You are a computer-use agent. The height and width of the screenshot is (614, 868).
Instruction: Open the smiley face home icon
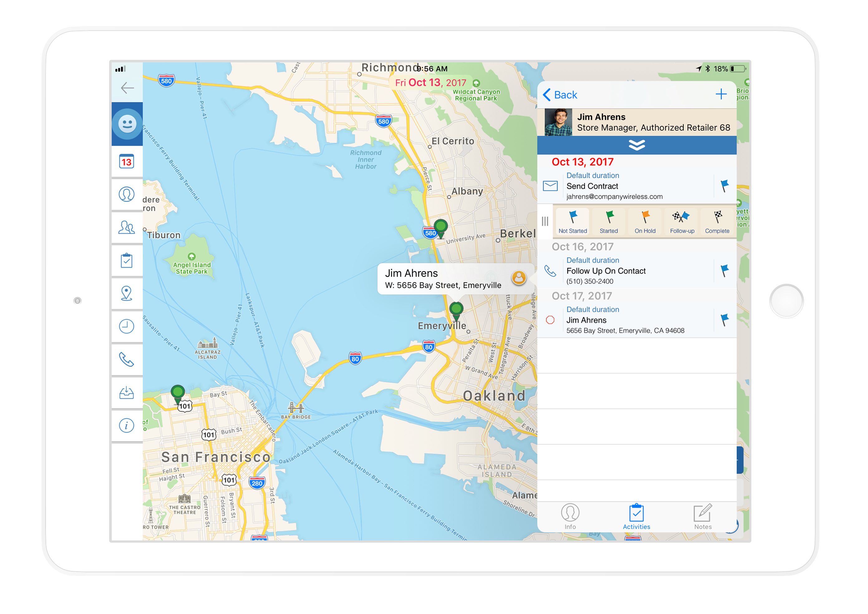point(127,124)
